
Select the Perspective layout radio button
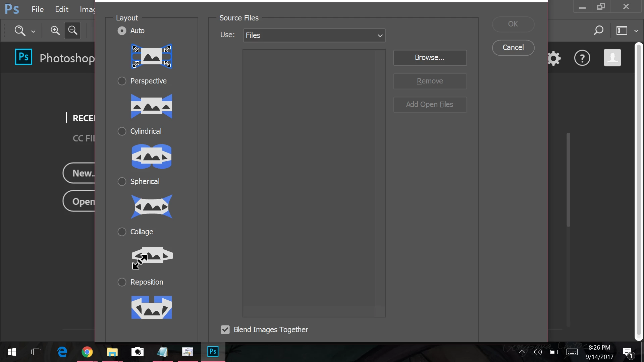(122, 81)
